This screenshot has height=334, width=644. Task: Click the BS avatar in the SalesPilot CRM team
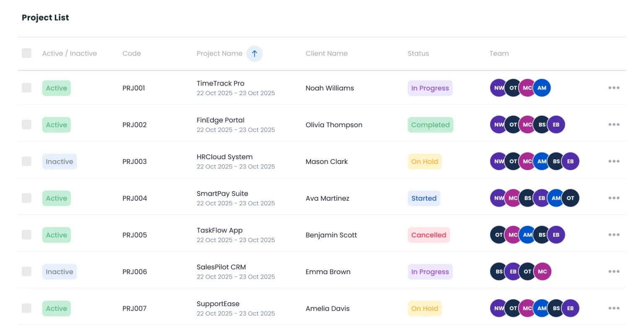tap(498, 272)
